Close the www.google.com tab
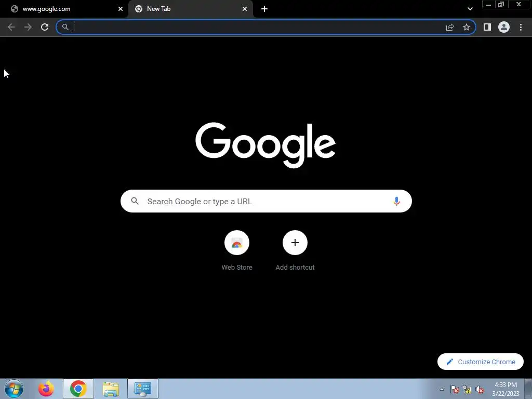Image resolution: width=532 pixels, height=399 pixels. click(x=121, y=9)
